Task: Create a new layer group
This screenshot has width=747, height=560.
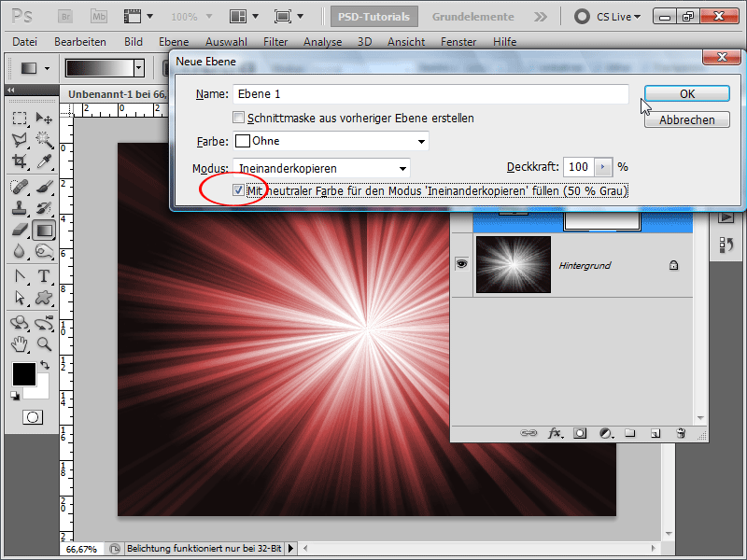Action: [x=630, y=433]
